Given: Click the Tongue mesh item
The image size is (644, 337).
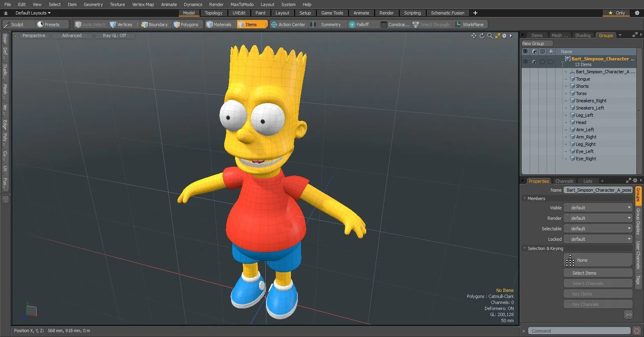Looking at the screenshot, I should 583,79.
